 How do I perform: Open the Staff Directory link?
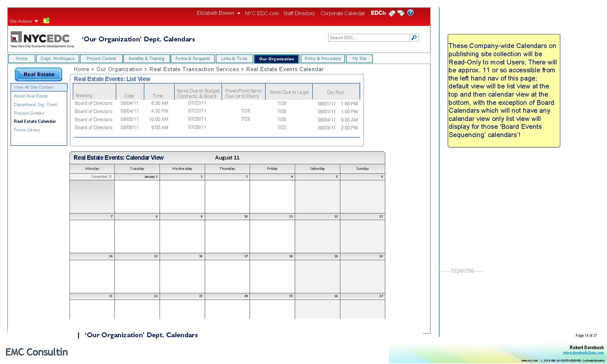pos(299,13)
